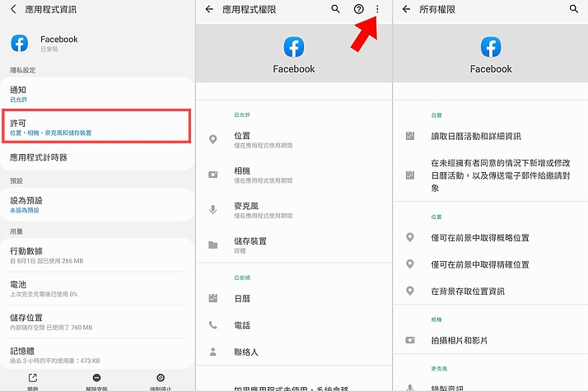This screenshot has width=588, height=392.
Task: Open 電話 denied permission
Action: pos(294,325)
